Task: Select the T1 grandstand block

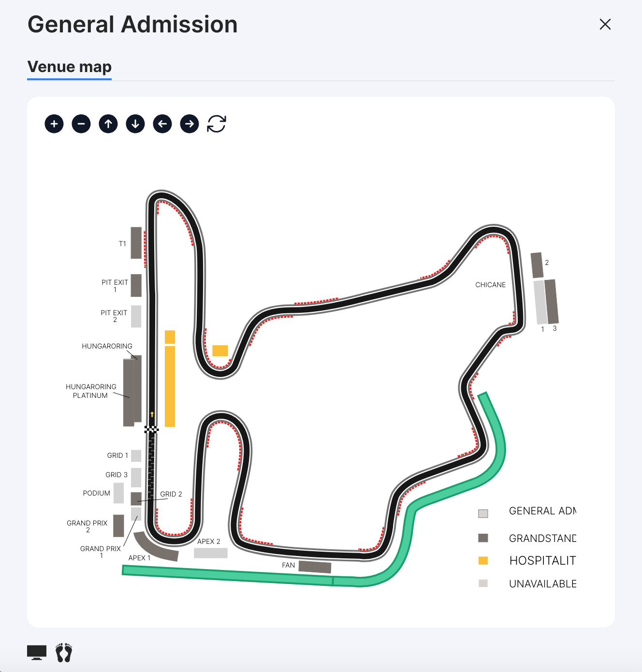Action: (136, 243)
